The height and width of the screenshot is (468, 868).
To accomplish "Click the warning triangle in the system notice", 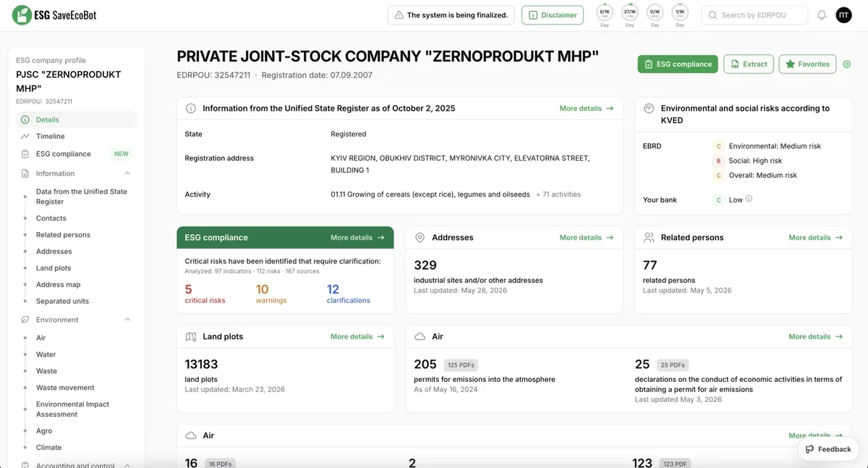I will click(x=399, y=15).
